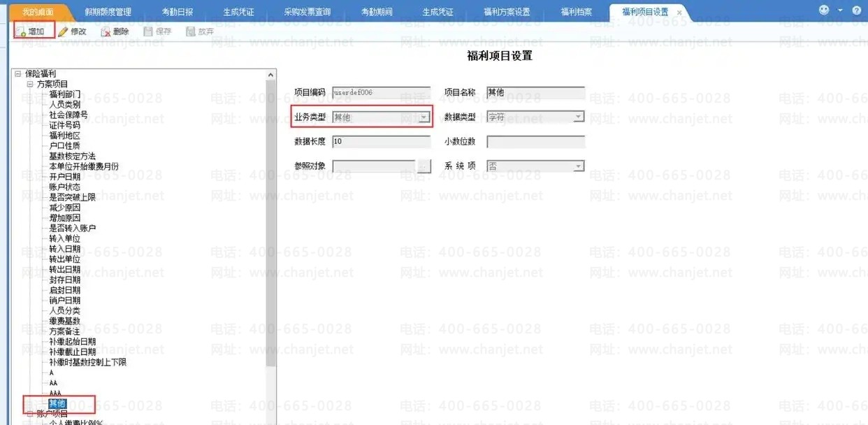Image resolution: width=868 pixels, height=425 pixels.
Task: Click the 放弃 (Discard) toolbar icon
Action: [190, 31]
